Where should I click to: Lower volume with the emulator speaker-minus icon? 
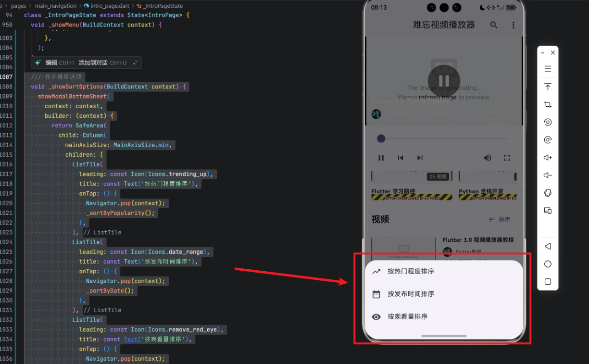548,175
